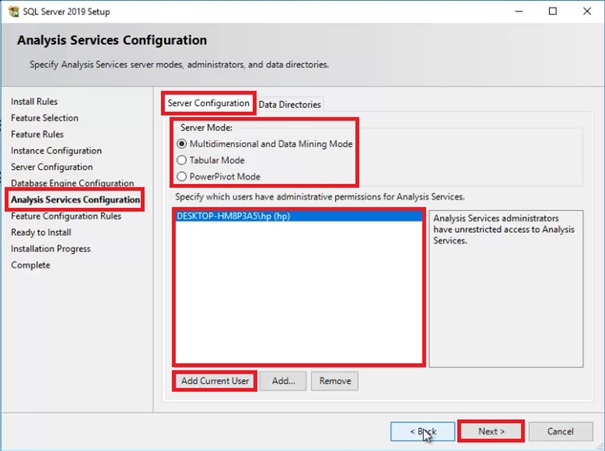Click Ready to Install step
This screenshot has width=605, height=451.
pyautogui.click(x=41, y=232)
